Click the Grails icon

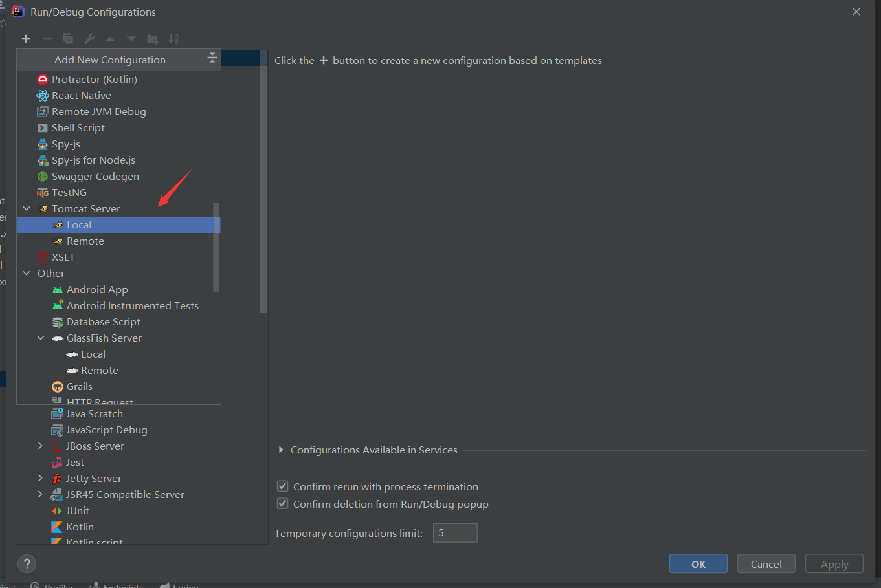(x=58, y=387)
